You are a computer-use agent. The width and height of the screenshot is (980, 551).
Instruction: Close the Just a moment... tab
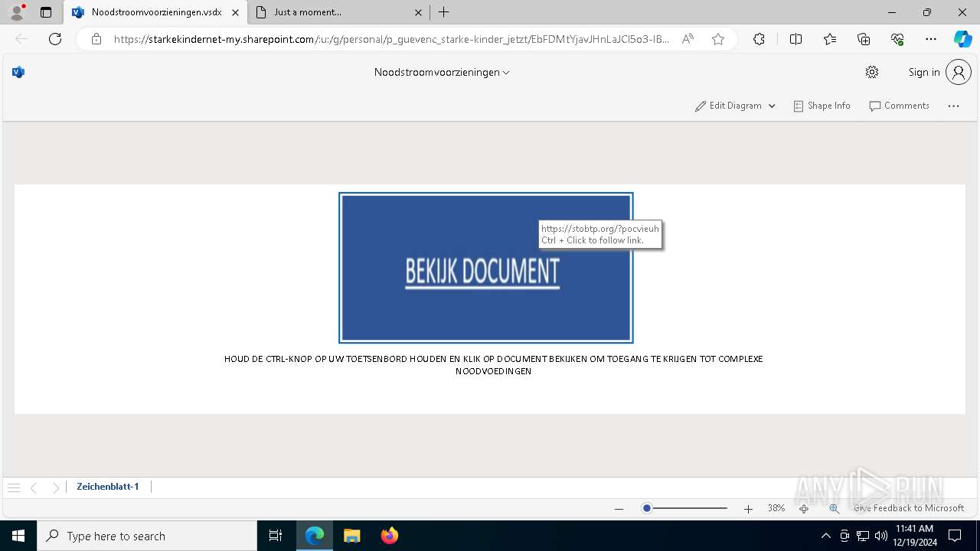pos(418,12)
